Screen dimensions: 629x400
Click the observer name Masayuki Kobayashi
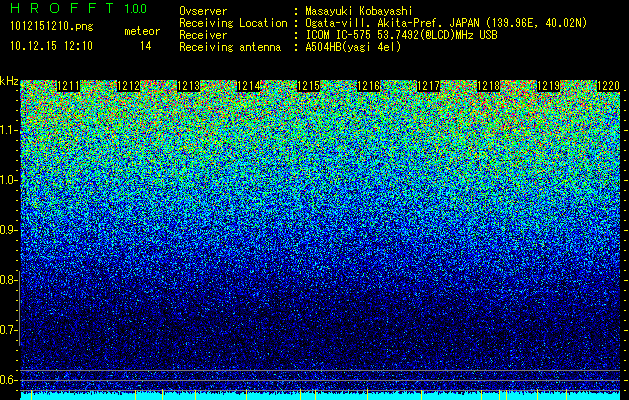point(359,11)
